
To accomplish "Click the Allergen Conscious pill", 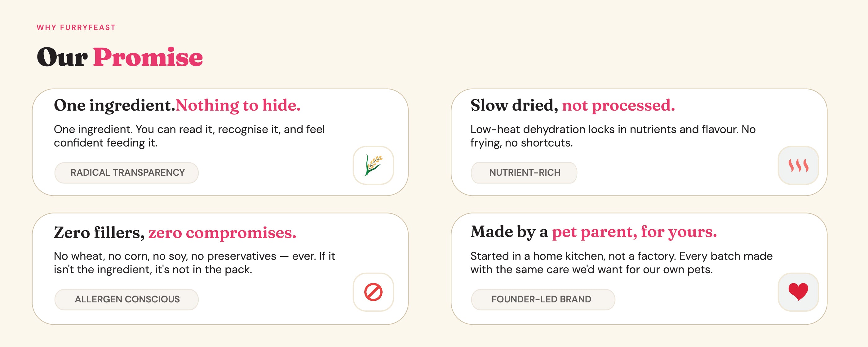I will click(x=127, y=299).
